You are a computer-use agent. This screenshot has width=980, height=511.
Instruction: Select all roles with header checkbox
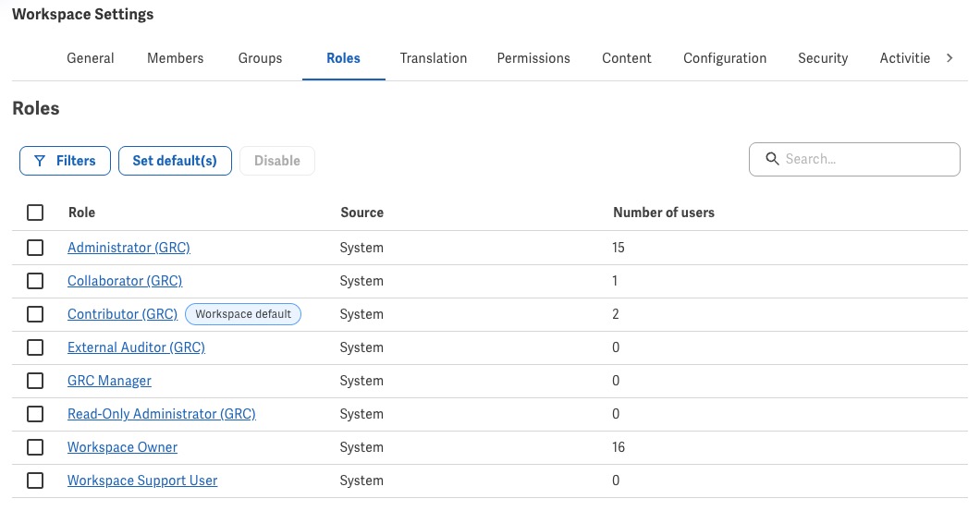point(35,213)
